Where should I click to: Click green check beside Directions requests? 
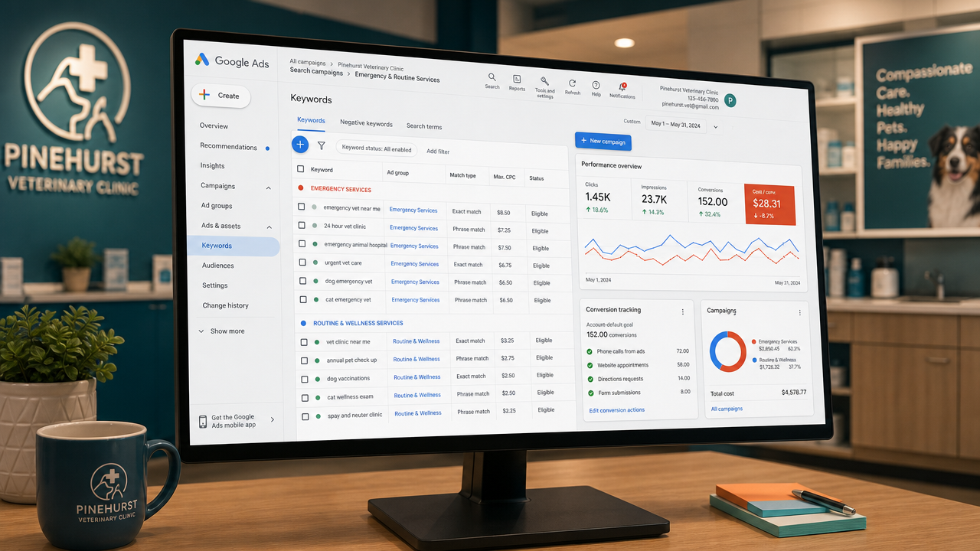point(590,379)
